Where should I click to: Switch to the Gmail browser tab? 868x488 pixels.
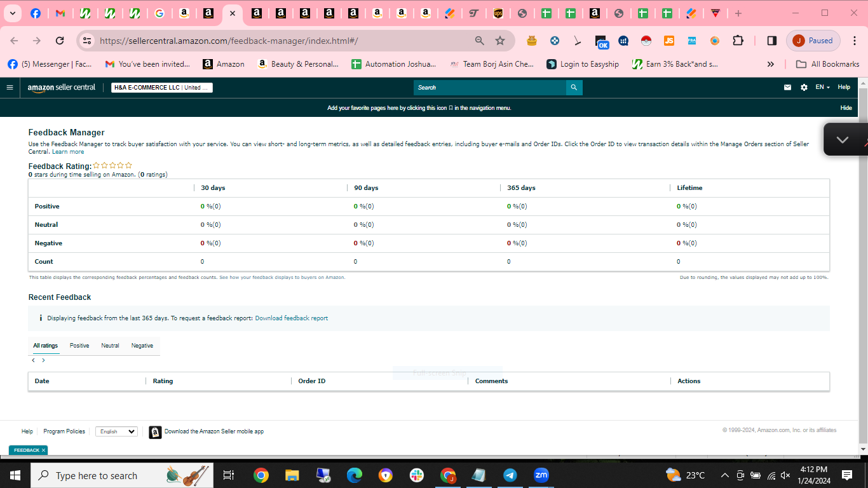coord(60,13)
